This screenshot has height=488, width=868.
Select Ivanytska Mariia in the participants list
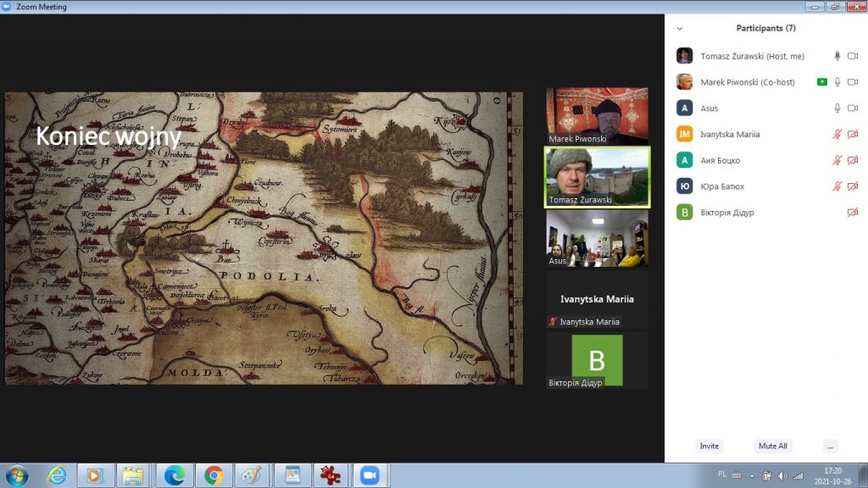point(730,135)
